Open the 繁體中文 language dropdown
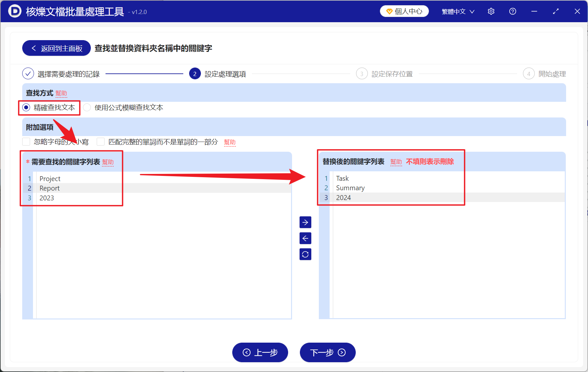588x372 pixels. (457, 11)
